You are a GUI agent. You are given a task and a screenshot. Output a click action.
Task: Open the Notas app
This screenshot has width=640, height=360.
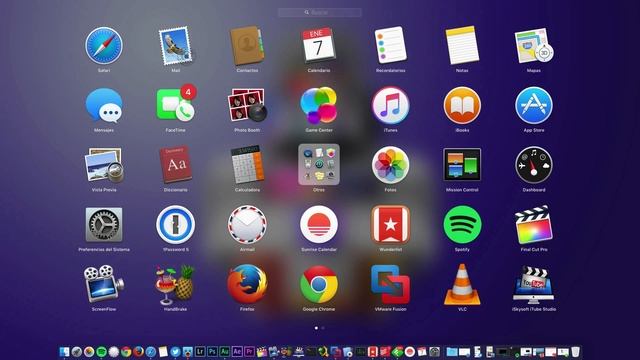point(462,45)
